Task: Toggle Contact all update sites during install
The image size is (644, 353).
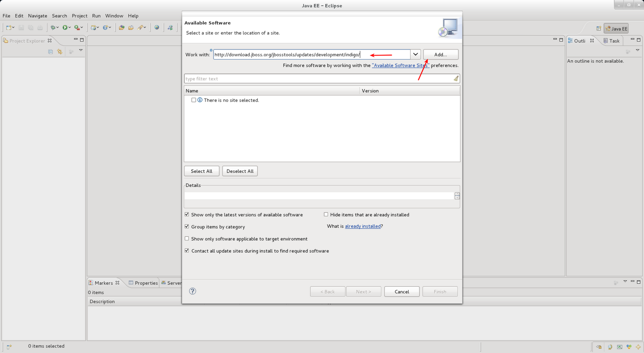Action: pyautogui.click(x=187, y=251)
